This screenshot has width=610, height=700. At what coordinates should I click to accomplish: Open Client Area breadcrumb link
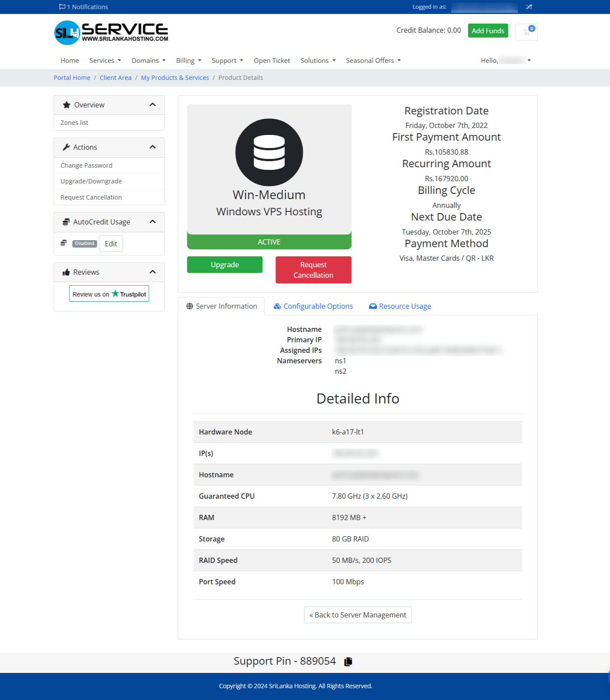click(x=116, y=78)
